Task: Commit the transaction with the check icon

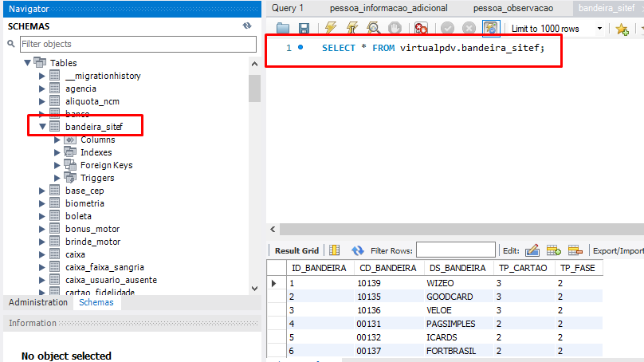Action: point(447,28)
